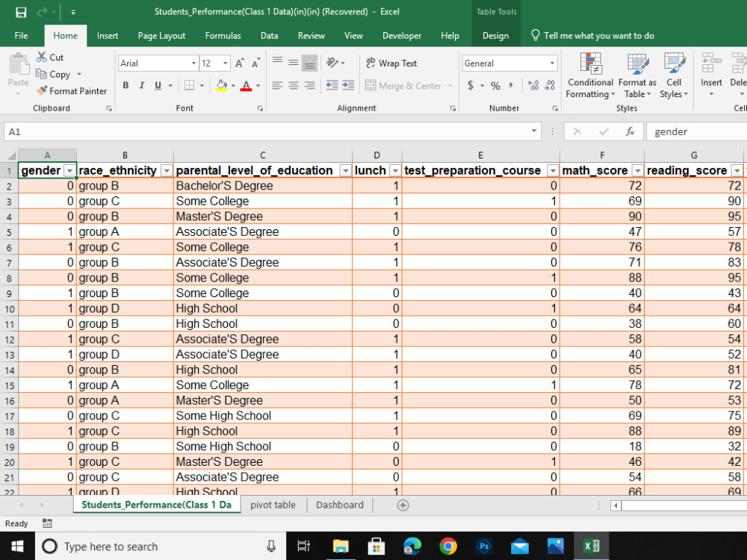Click the Percent Style icon

495,86
